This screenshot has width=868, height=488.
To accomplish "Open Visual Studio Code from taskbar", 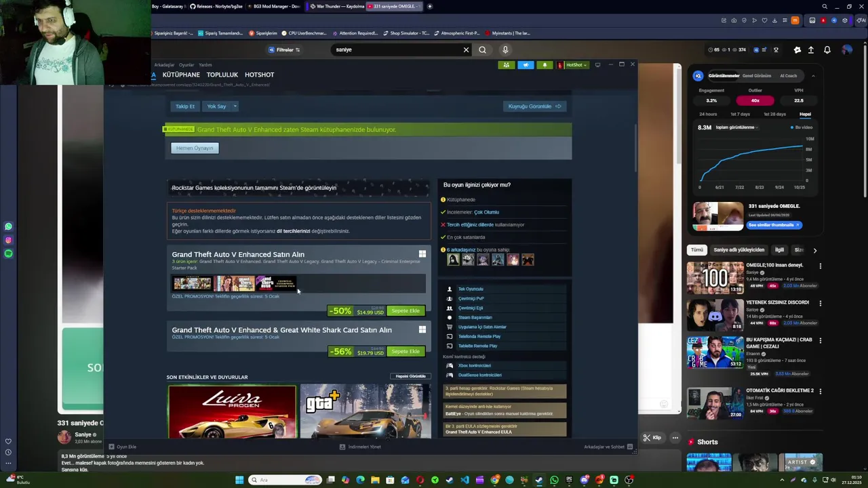I will pos(465,480).
